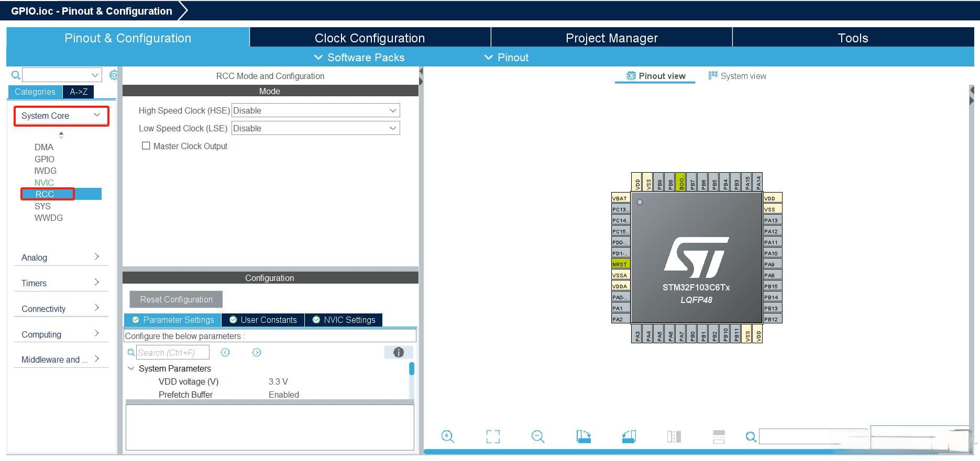Show parameter info icon

pyautogui.click(x=399, y=352)
